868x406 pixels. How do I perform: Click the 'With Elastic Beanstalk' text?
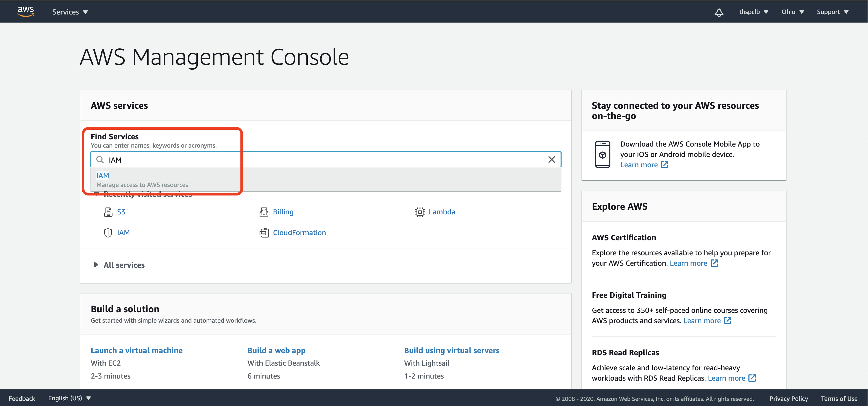point(283,363)
